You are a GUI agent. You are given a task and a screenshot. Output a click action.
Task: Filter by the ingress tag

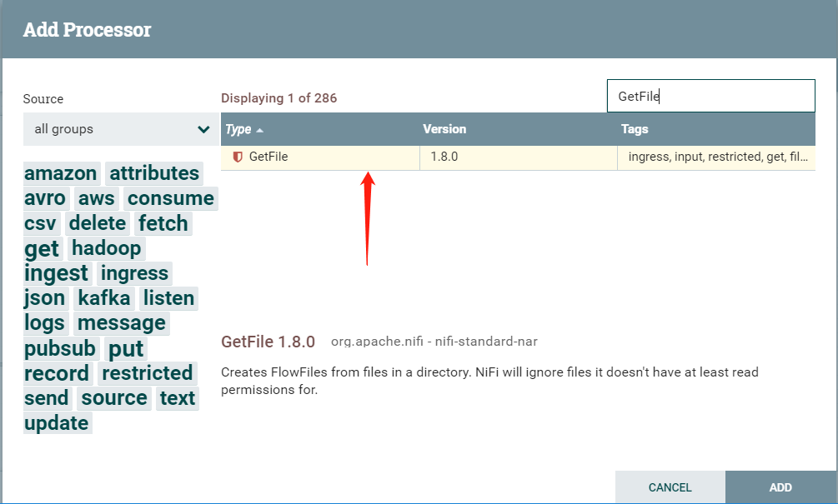[x=135, y=273]
